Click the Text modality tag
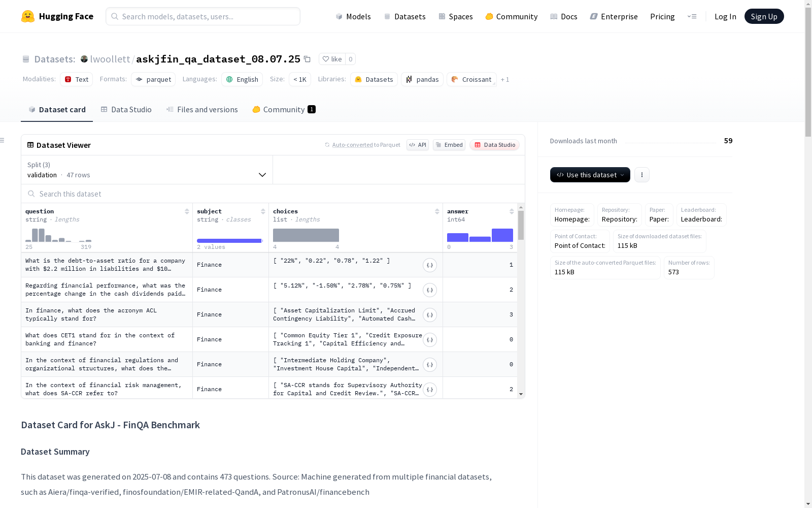 77,79
